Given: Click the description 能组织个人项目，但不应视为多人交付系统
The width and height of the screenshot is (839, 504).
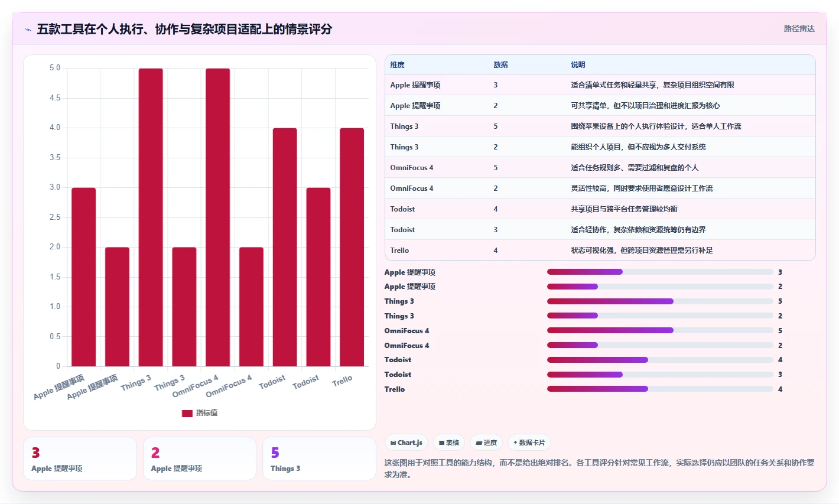Looking at the screenshot, I should (638, 147).
